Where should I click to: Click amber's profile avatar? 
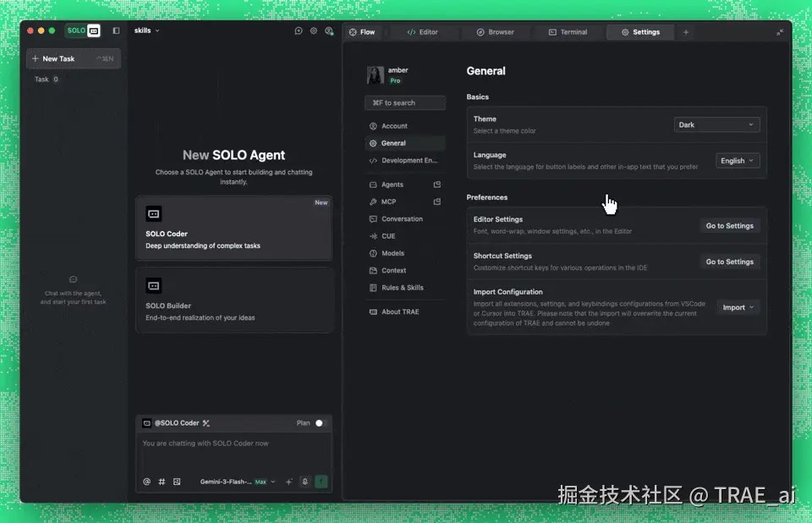coord(376,75)
